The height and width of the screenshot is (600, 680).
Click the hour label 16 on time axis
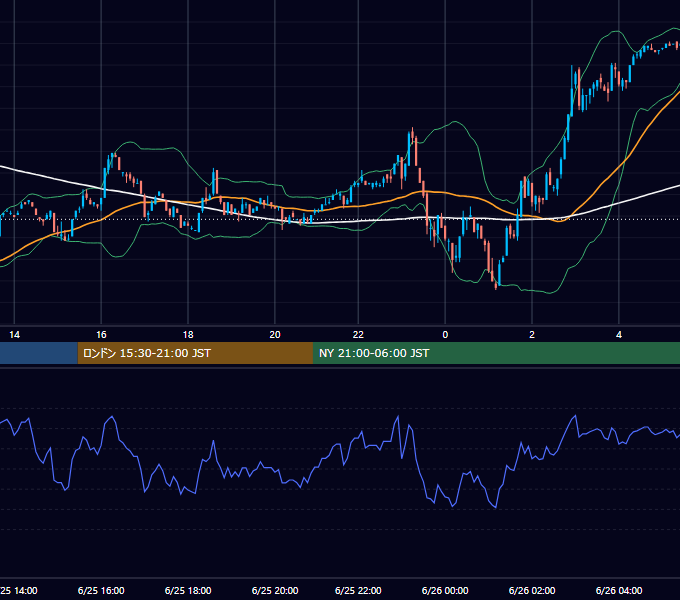(101, 335)
